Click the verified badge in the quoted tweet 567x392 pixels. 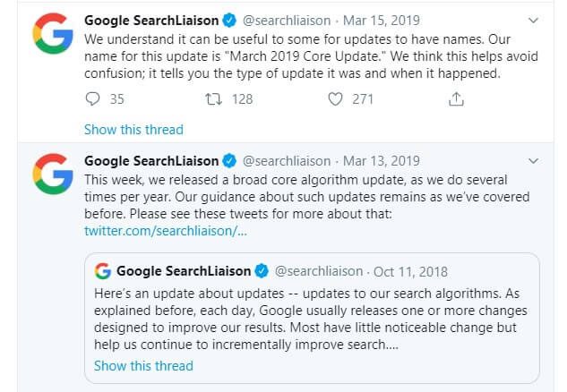[x=262, y=270]
